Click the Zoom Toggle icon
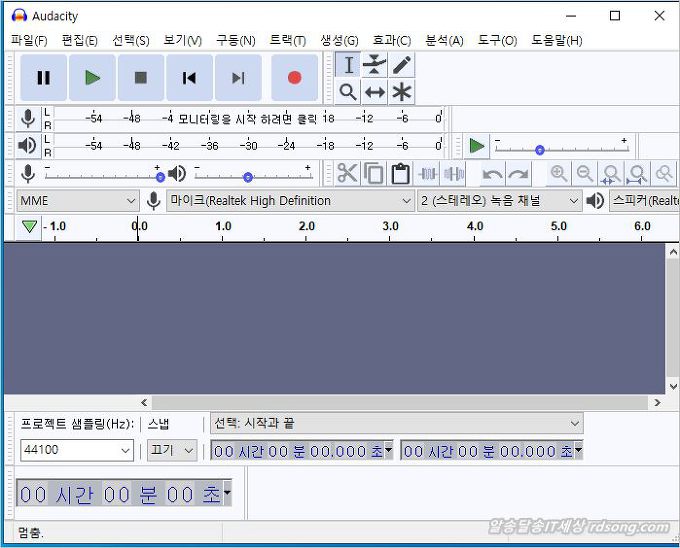 pyautogui.click(x=664, y=173)
